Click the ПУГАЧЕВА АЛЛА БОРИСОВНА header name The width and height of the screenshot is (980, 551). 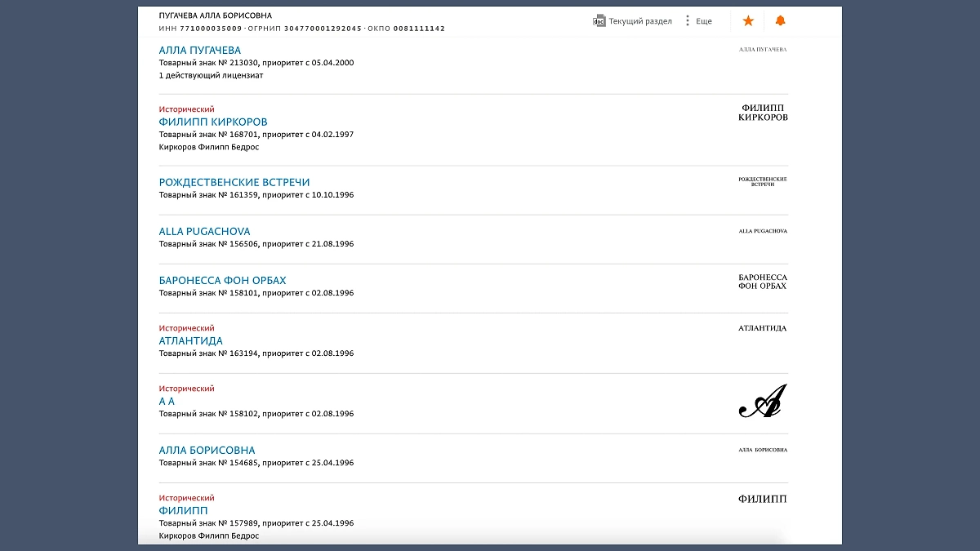click(216, 16)
